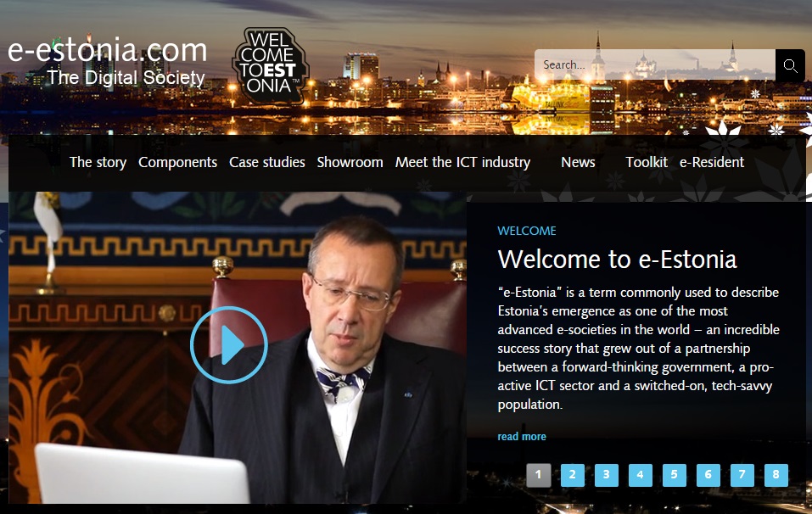Open the Components menu item
This screenshot has height=514, width=812.
177,163
